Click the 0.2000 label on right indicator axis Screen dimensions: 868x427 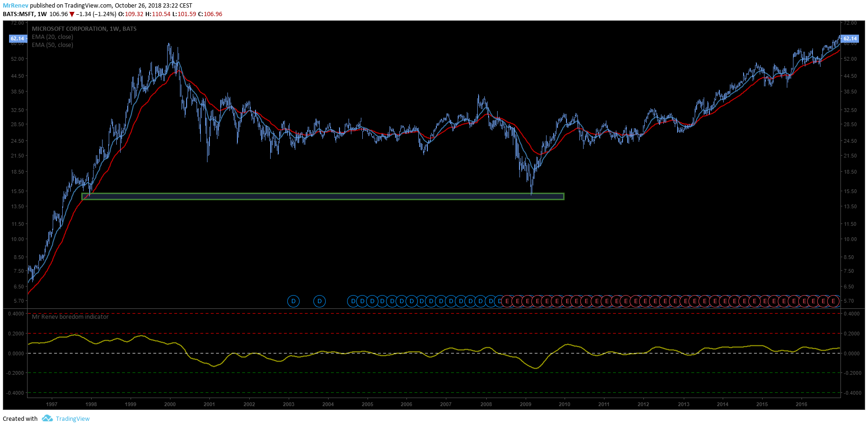[x=852, y=334]
